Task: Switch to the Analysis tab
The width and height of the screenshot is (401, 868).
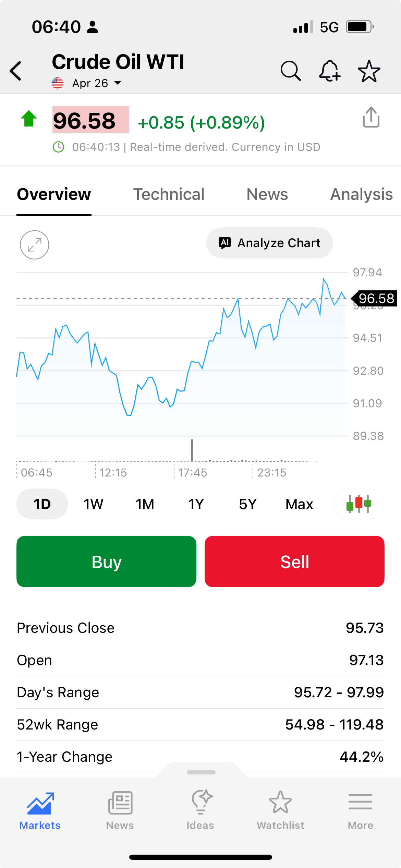Action: [x=361, y=194]
